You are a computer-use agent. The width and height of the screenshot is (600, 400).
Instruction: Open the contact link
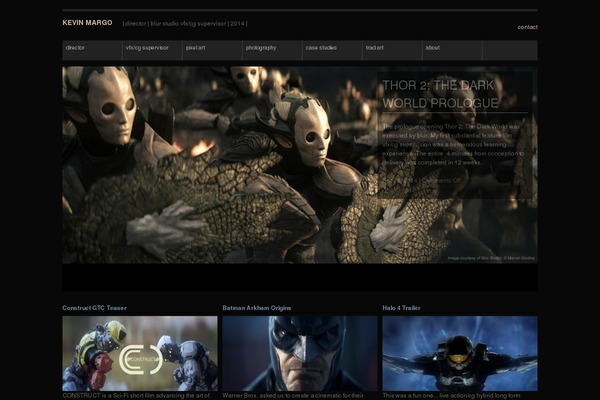(x=527, y=27)
